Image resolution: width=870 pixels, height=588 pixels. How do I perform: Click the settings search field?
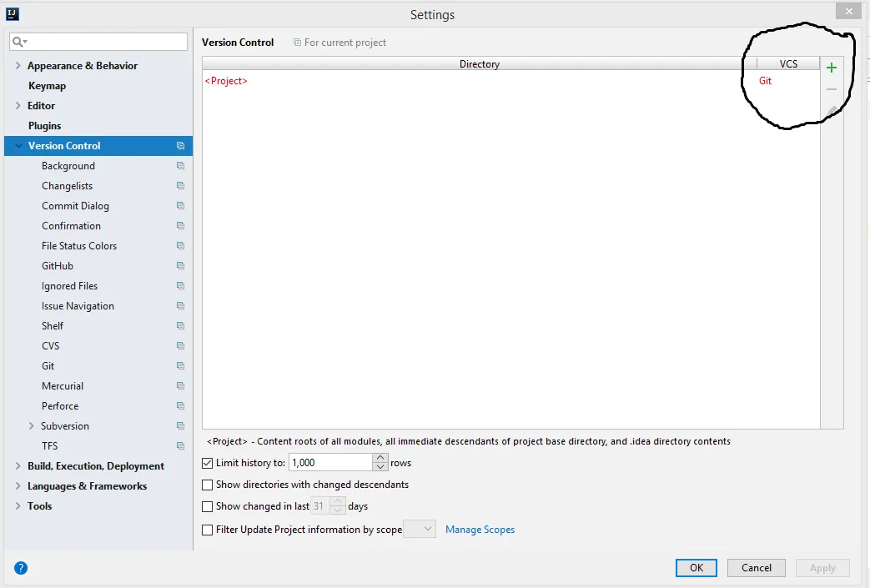98,42
